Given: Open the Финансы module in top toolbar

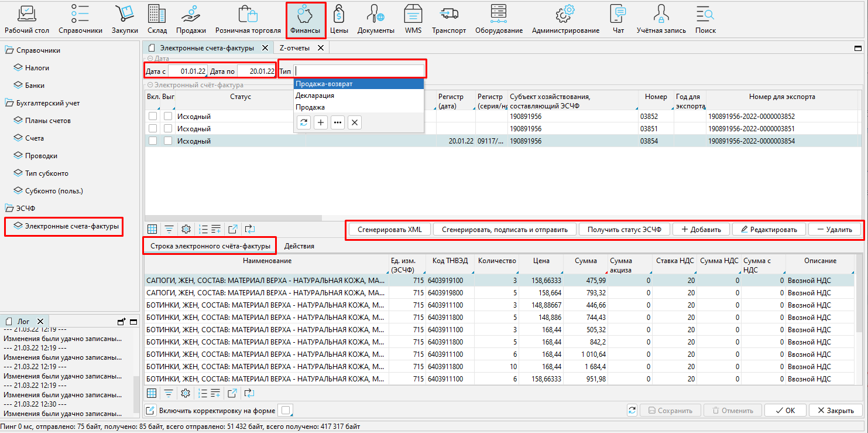Looking at the screenshot, I should coord(306,19).
